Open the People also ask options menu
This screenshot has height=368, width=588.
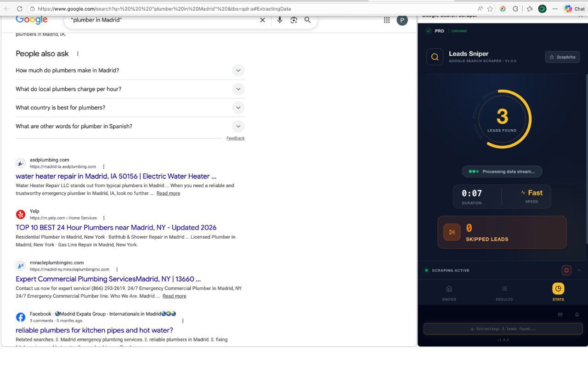click(78, 53)
